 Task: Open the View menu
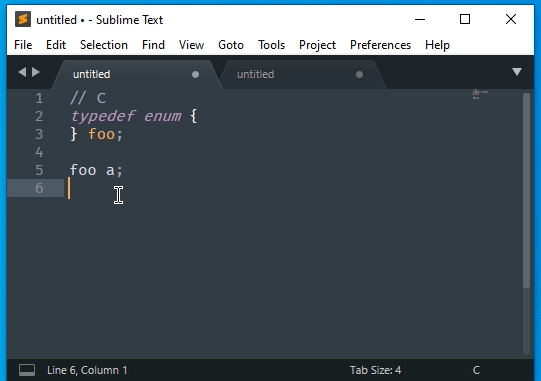[191, 45]
